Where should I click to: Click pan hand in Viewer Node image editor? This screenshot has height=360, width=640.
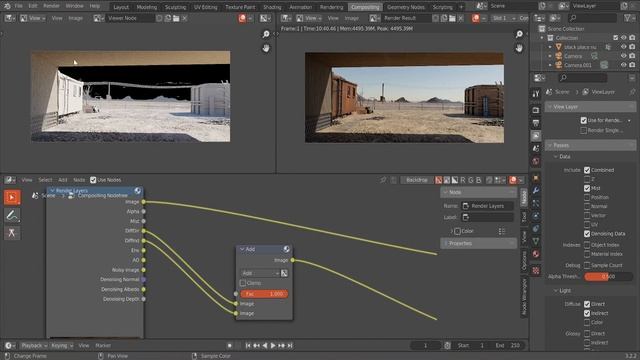(x=266, y=48)
